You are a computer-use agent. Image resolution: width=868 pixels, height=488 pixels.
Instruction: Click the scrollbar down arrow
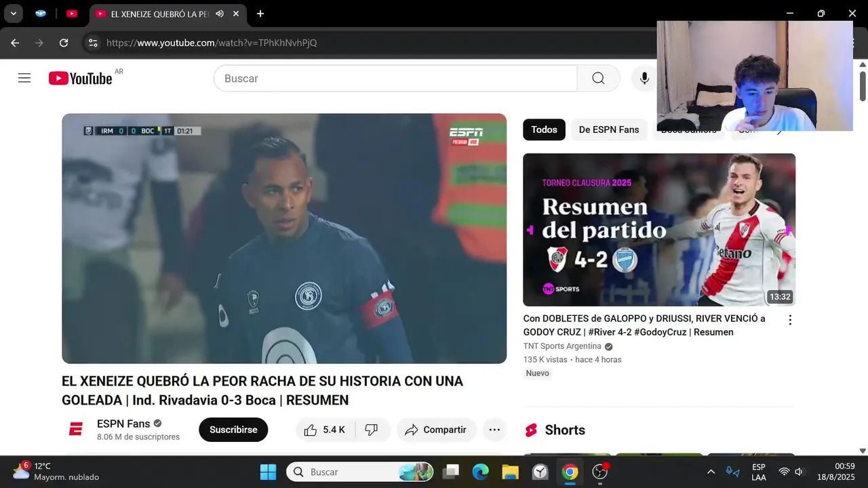point(863,451)
